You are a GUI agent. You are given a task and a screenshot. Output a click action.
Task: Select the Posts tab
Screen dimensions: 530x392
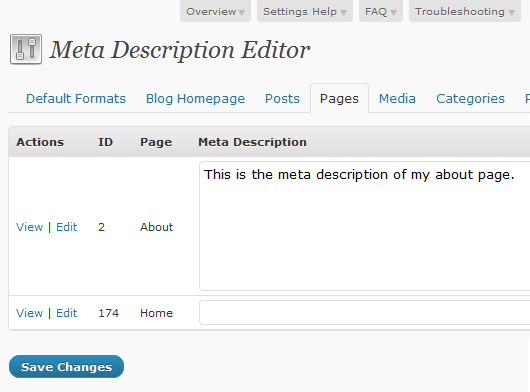[282, 99]
